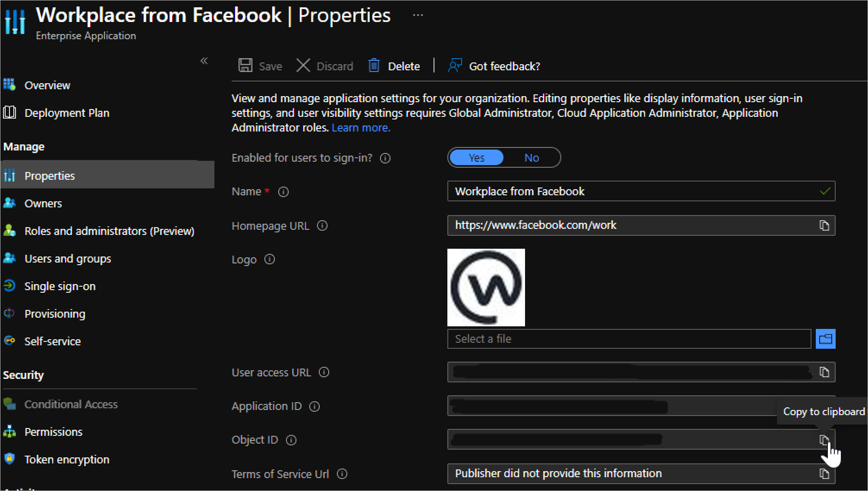The height and width of the screenshot is (491, 868).
Task: Toggle Enabled for users to sign-in to Yes
Action: (476, 158)
